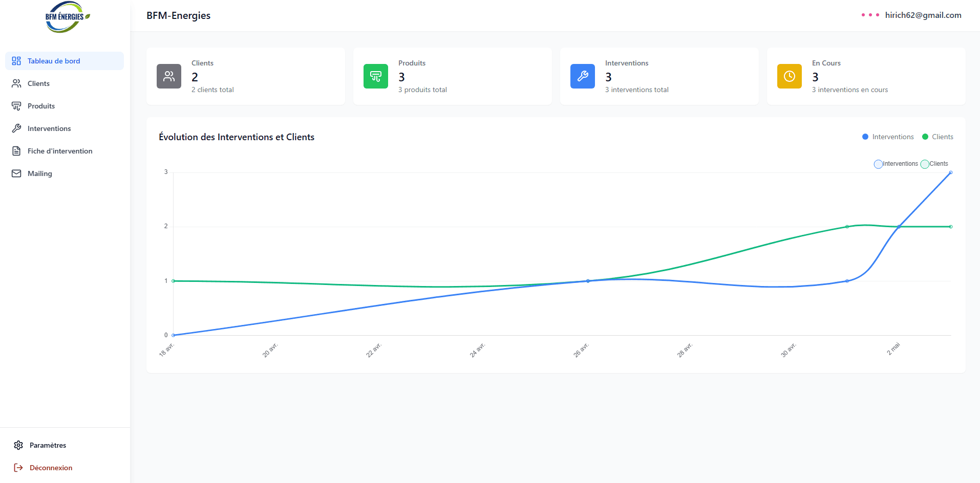The height and width of the screenshot is (483, 980).
Task: Toggle the Interventions series in chart legend
Action: click(x=896, y=164)
